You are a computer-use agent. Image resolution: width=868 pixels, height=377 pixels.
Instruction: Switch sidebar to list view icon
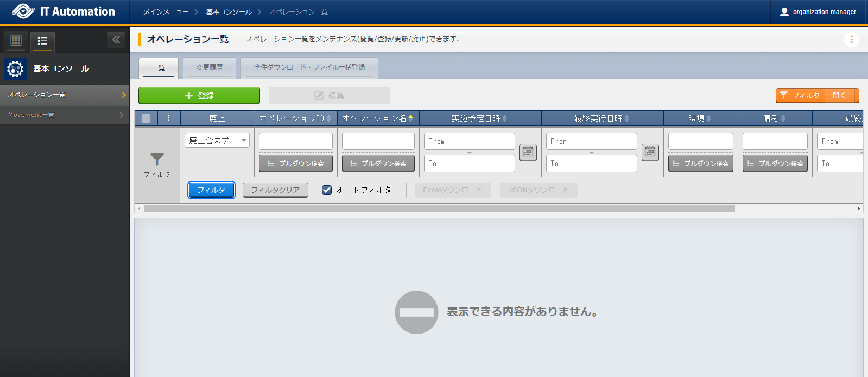click(42, 41)
